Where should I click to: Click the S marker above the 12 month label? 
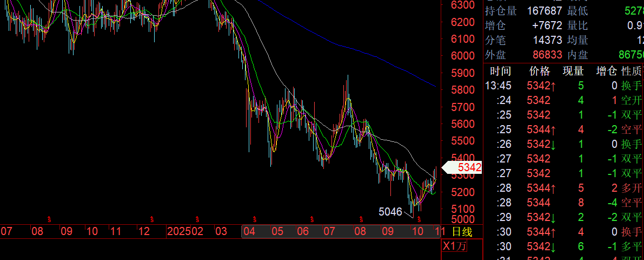click(x=152, y=219)
